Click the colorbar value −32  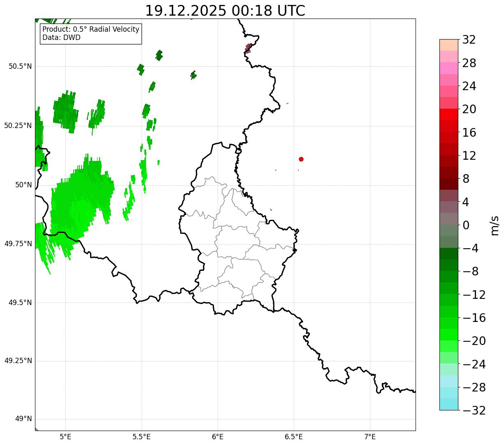(x=474, y=410)
